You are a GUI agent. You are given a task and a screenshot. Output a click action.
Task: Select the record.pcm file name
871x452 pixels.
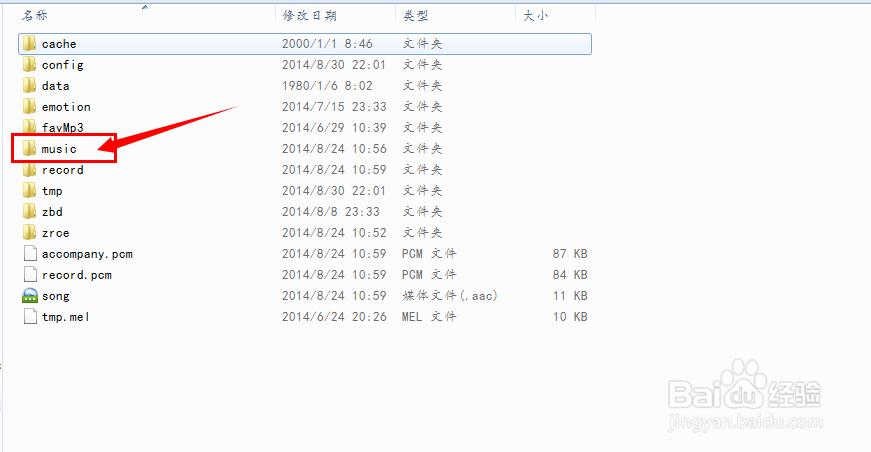77,275
